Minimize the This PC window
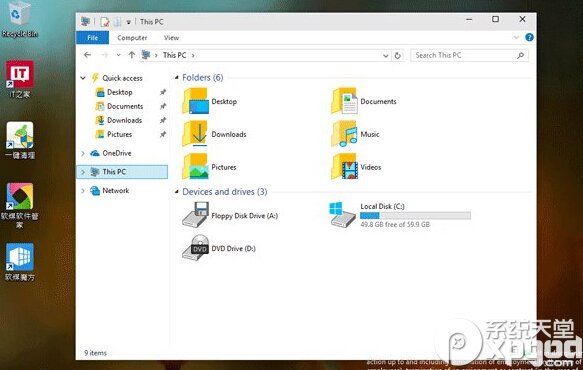The image size is (583, 370). [469, 19]
